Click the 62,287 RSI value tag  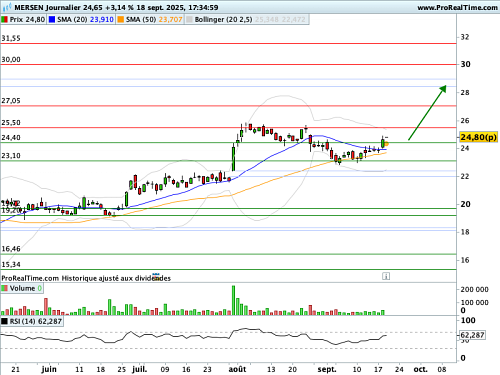click(x=473, y=335)
